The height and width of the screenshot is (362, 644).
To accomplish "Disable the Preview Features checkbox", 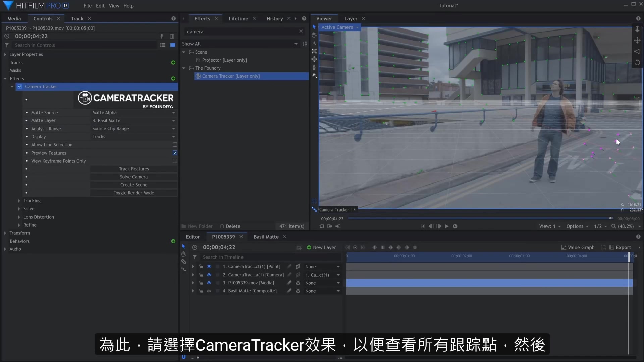I will click(174, 153).
